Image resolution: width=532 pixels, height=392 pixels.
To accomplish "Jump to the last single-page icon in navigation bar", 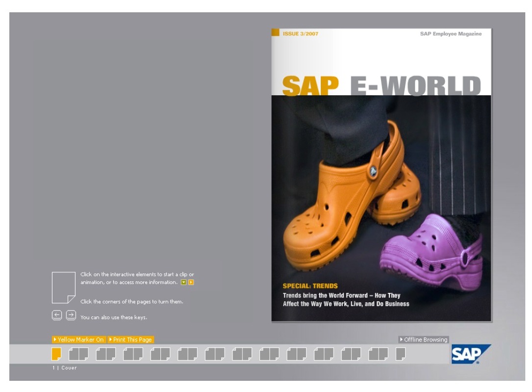I will 401,354.
